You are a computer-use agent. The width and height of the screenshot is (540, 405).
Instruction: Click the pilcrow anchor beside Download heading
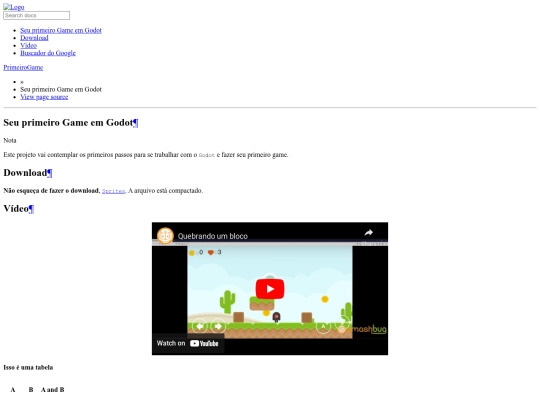50,173
